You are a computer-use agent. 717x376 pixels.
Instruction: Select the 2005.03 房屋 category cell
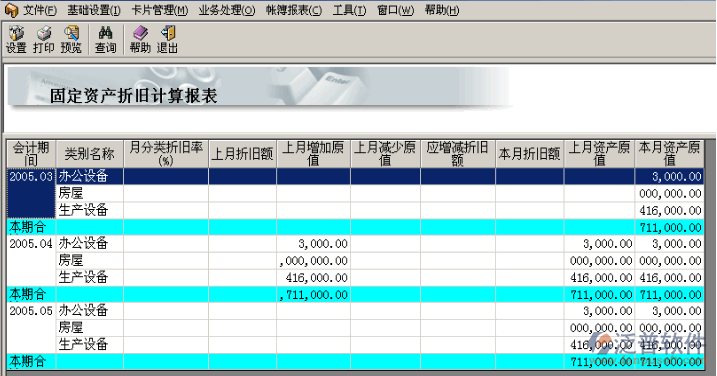[90, 193]
